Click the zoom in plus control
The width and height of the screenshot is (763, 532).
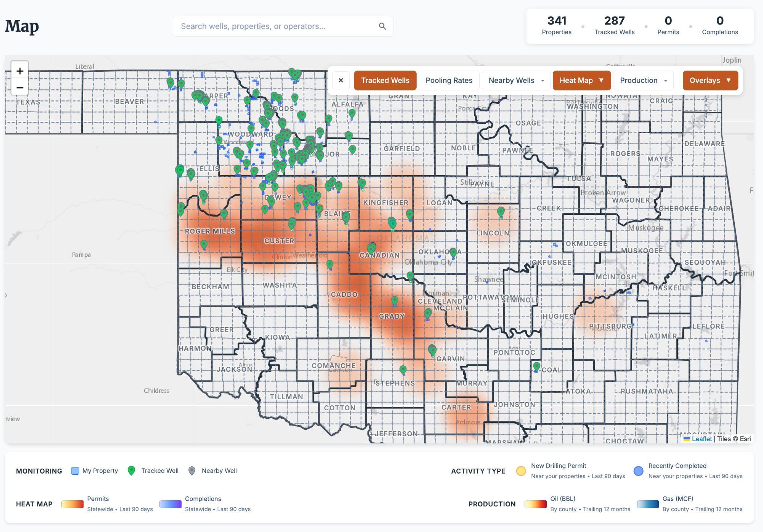pyautogui.click(x=20, y=71)
